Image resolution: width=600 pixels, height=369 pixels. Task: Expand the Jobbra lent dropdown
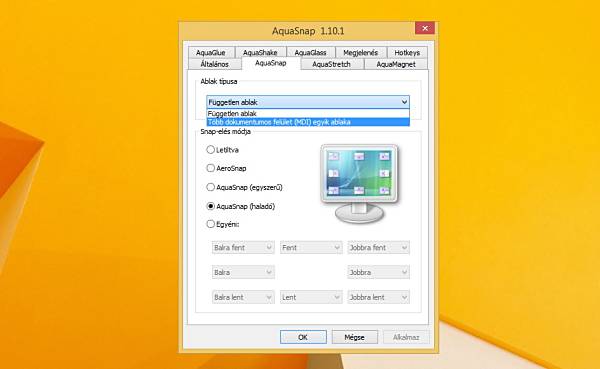[378, 297]
